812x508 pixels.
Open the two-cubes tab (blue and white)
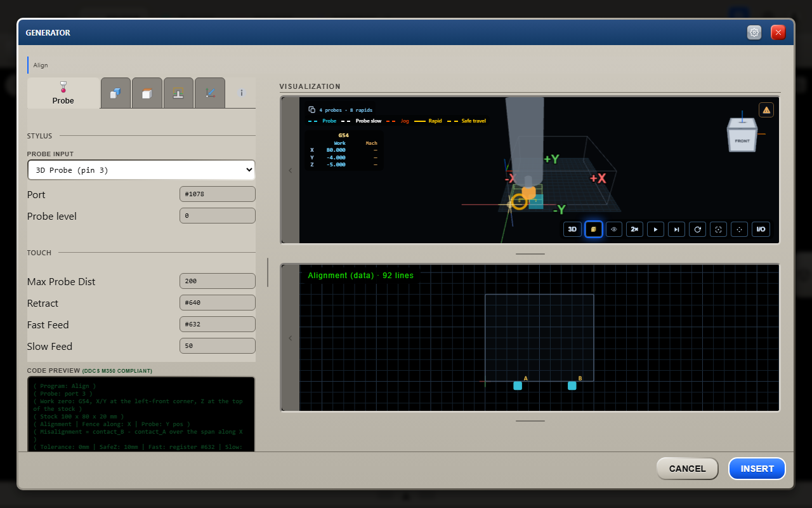click(x=115, y=93)
